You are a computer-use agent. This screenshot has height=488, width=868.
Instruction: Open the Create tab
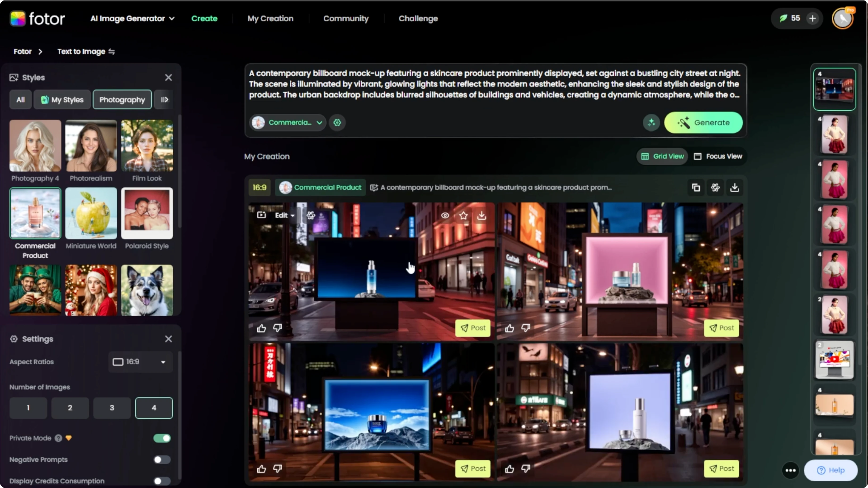click(x=204, y=19)
